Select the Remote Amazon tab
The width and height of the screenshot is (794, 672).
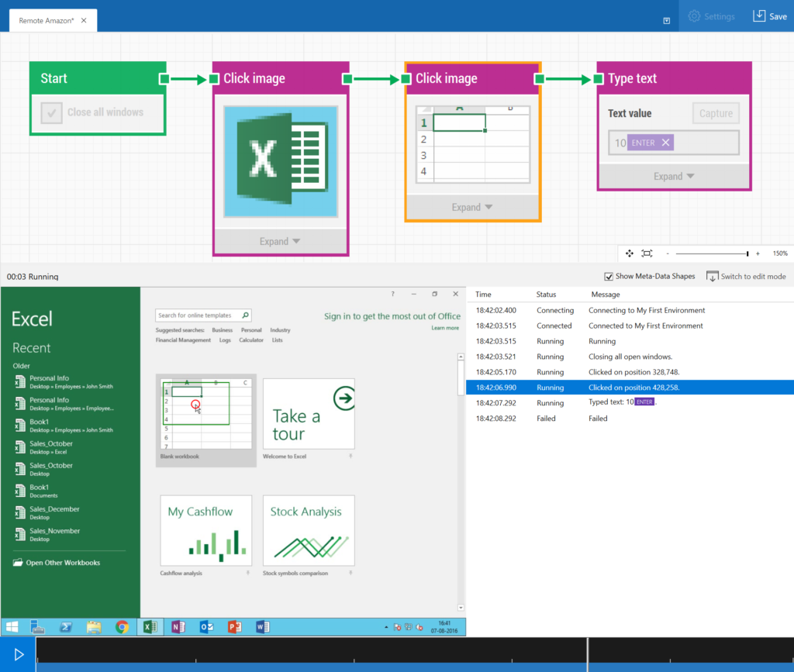point(53,20)
